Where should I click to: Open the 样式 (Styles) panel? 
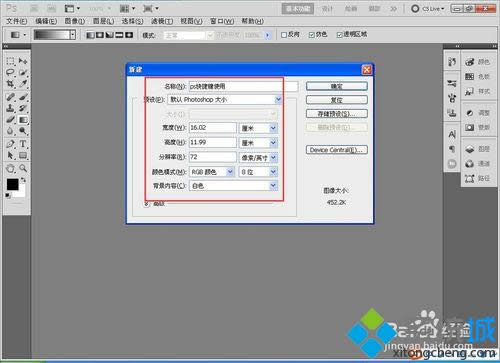click(x=478, y=91)
